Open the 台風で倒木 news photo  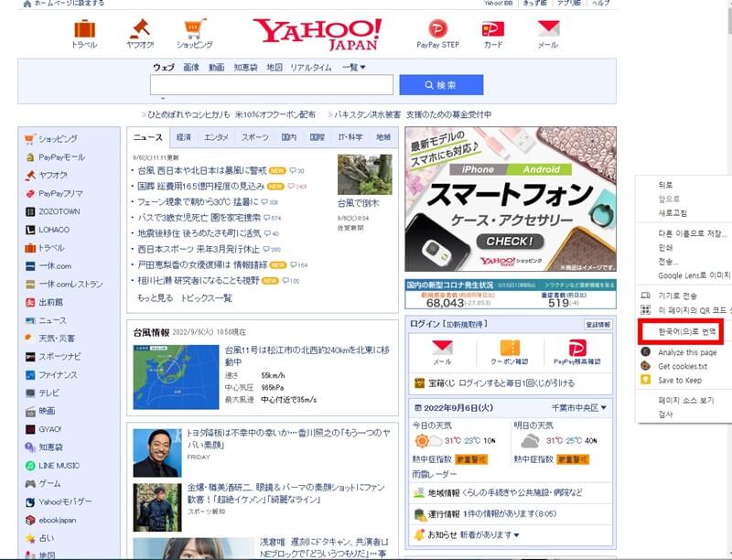[x=364, y=175]
